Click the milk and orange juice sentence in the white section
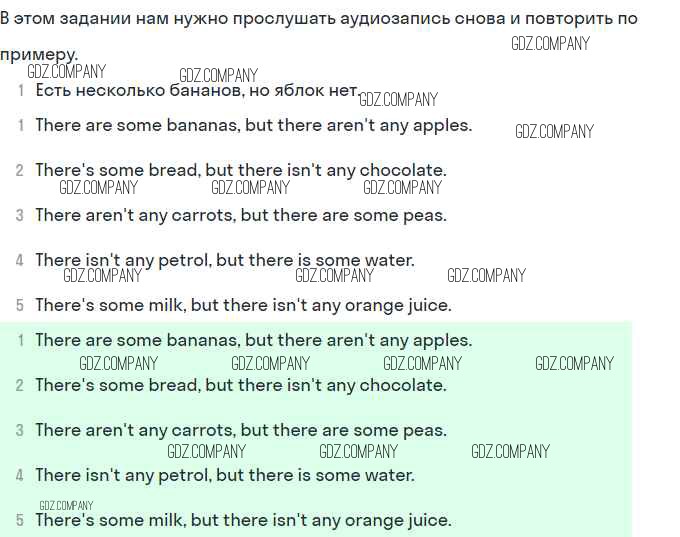680x537 pixels. coord(243,305)
